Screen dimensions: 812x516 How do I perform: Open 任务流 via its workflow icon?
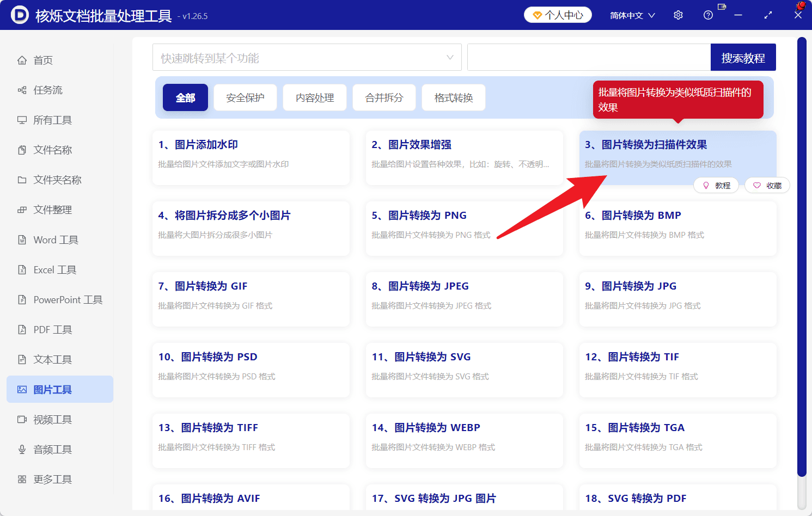click(x=22, y=90)
